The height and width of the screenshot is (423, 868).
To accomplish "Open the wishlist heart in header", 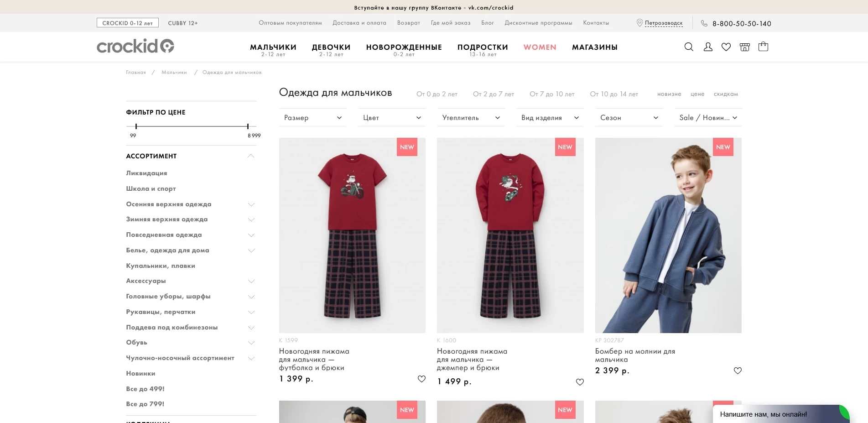I will click(726, 47).
